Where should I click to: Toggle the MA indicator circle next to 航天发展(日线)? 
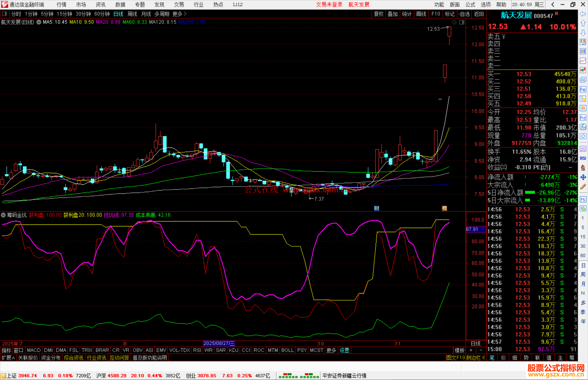39,22
